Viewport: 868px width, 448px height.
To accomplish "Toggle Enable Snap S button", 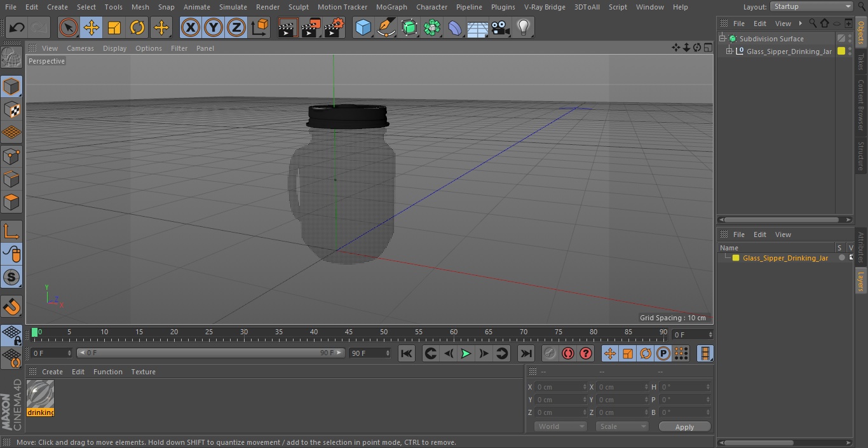I will [x=11, y=278].
